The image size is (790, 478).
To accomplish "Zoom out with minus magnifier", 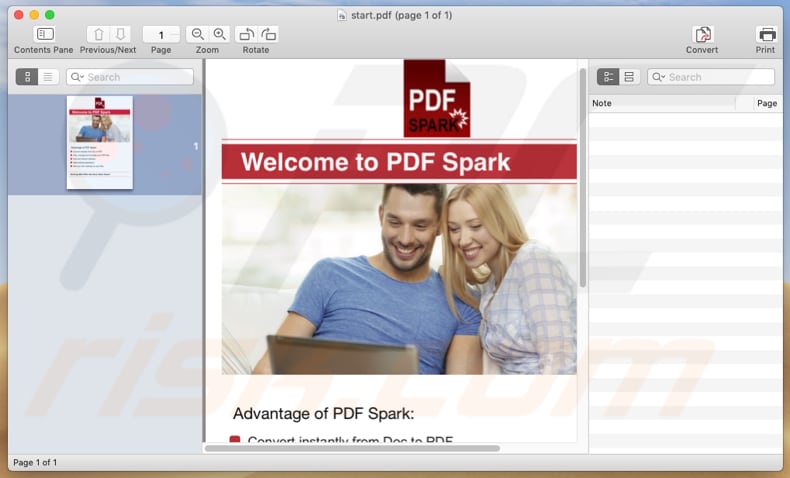I will (197, 34).
